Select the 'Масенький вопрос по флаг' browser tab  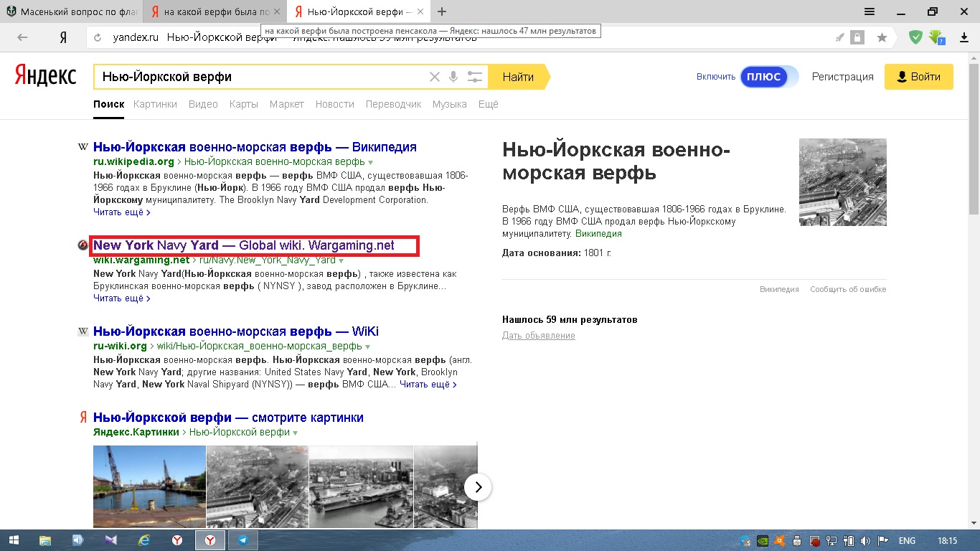[x=72, y=12]
